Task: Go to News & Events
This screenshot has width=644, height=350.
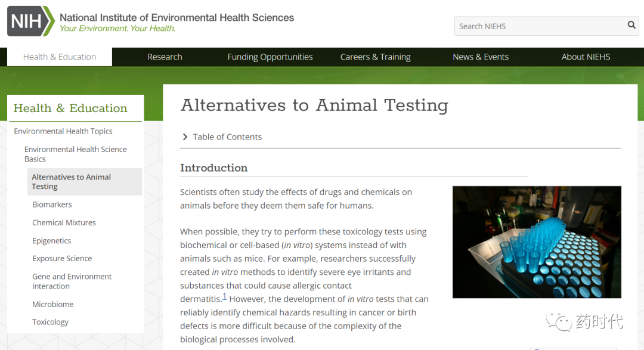Action: pos(481,57)
